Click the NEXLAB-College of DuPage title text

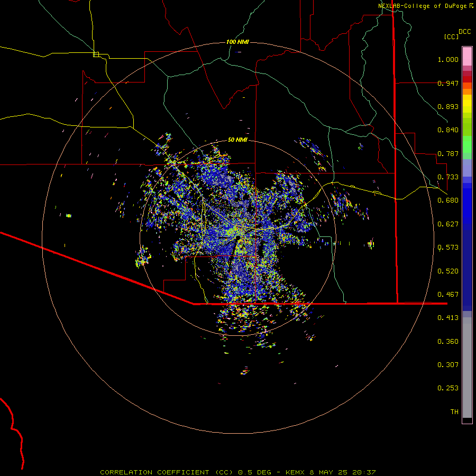(422, 6)
